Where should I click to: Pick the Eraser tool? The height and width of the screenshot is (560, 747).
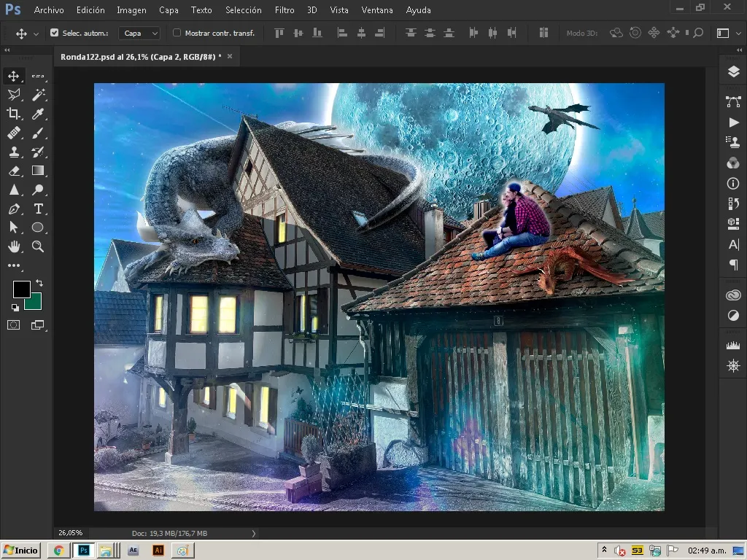click(13, 171)
